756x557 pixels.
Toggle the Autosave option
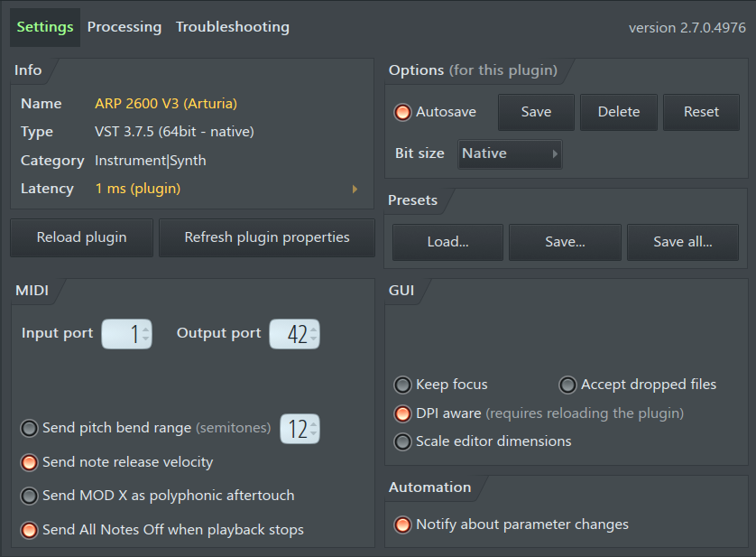(402, 112)
